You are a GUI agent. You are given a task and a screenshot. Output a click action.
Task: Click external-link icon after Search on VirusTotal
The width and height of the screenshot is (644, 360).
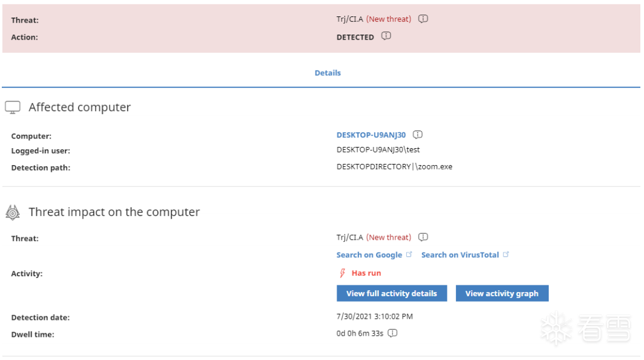506,254
